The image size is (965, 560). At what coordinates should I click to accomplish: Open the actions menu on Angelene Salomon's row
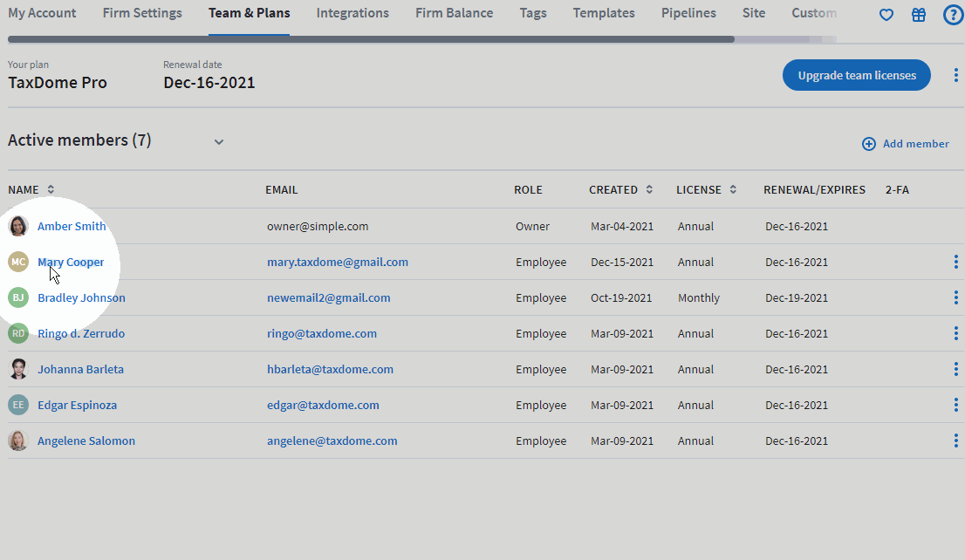[x=955, y=440]
